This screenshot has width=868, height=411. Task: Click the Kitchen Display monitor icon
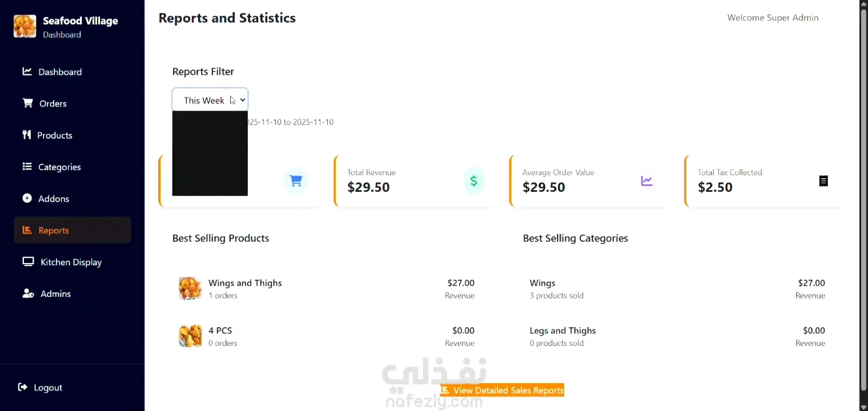(x=28, y=262)
